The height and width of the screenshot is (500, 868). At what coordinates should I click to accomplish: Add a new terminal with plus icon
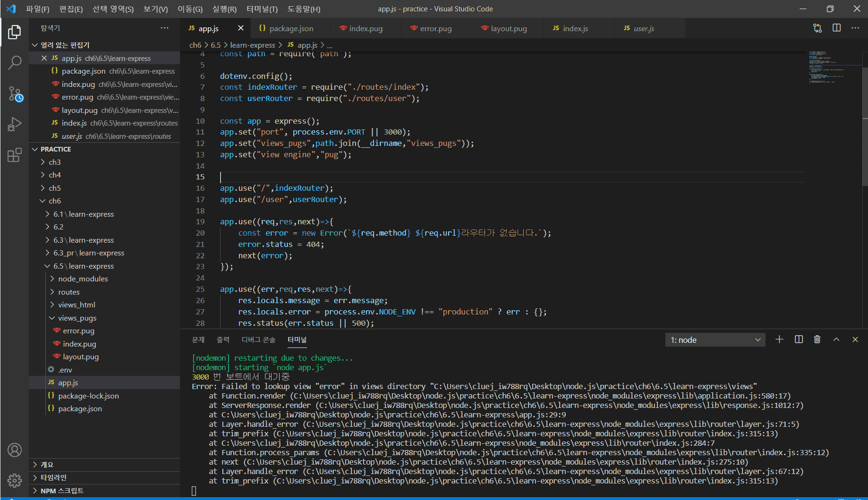click(779, 339)
